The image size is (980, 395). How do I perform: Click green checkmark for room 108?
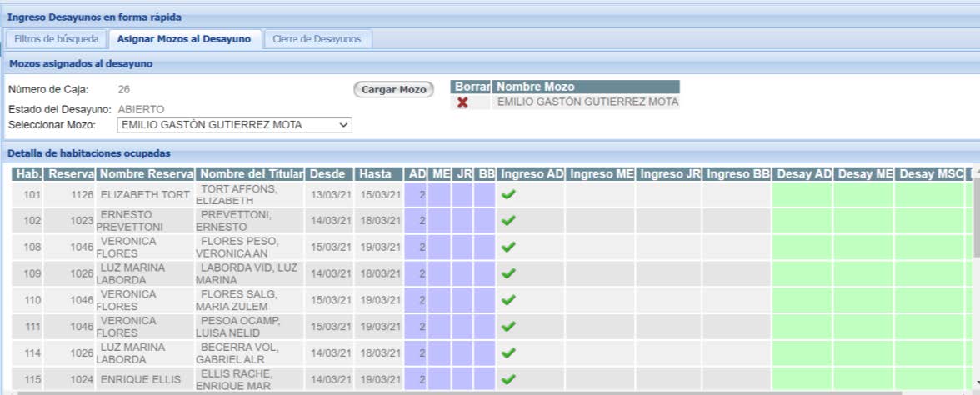pos(508,247)
